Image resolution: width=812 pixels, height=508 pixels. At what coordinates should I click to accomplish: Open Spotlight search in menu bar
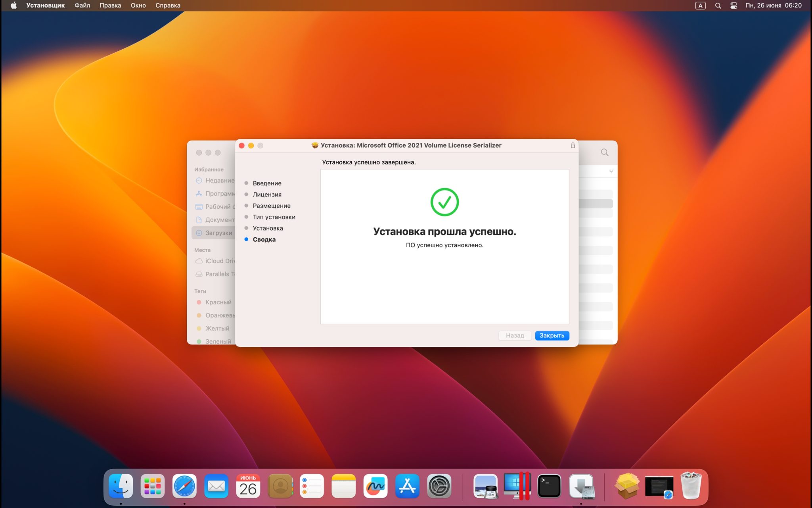(718, 6)
